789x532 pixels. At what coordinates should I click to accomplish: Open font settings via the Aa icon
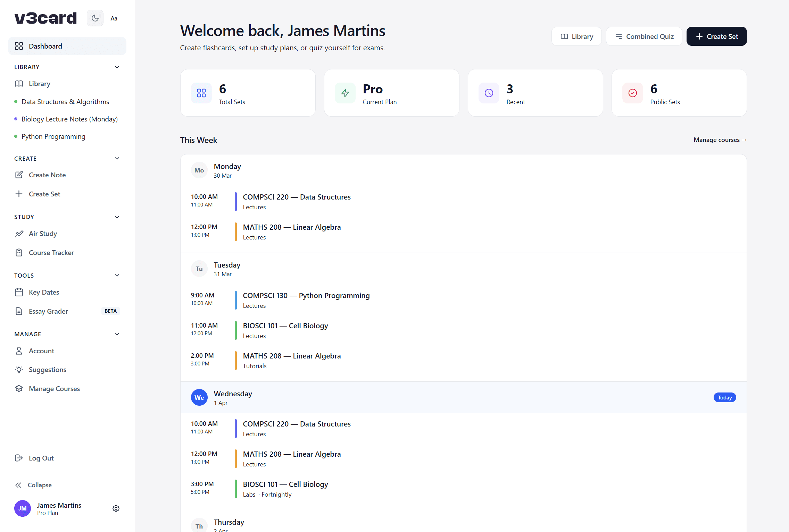[x=114, y=18]
